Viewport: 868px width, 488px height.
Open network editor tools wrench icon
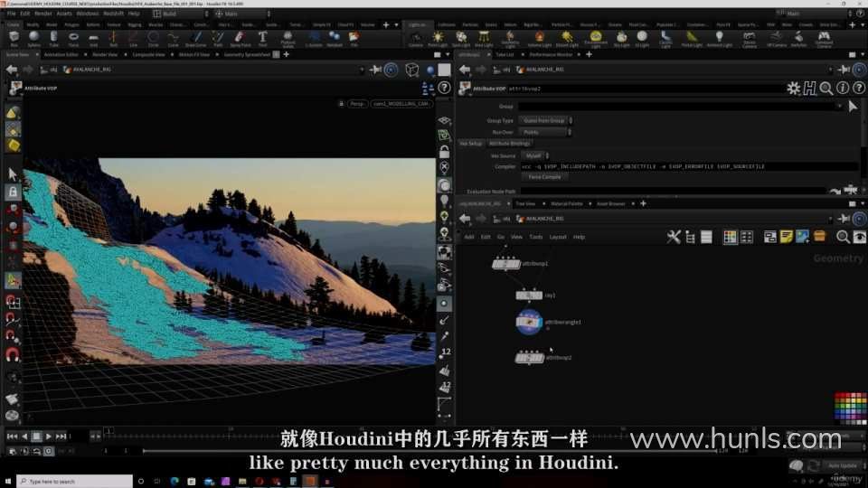(673, 238)
